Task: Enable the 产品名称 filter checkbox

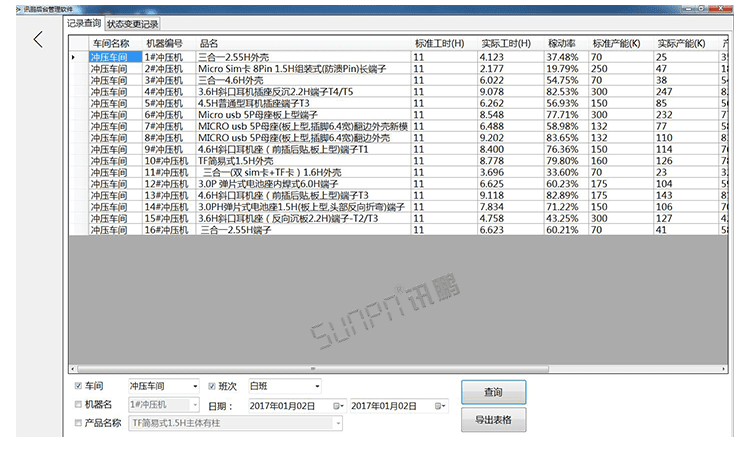Action: point(79,424)
